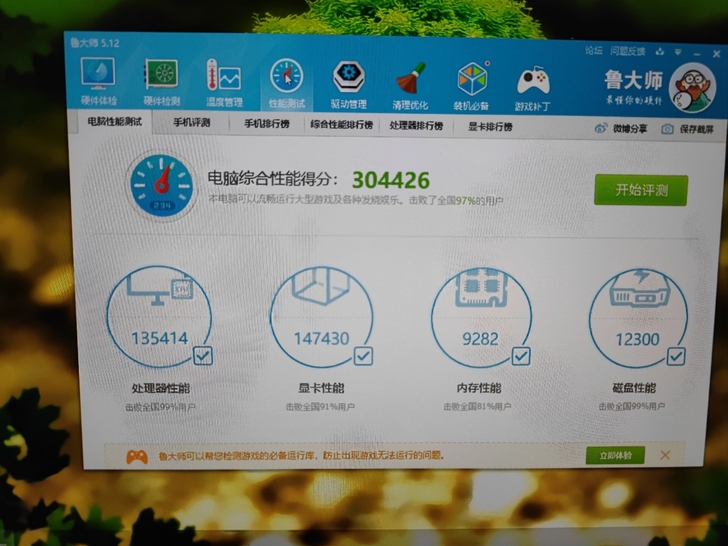Click the 内存性能 label
The width and height of the screenshot is (728, 546).
pyautogui.click(x=479, y=388)
